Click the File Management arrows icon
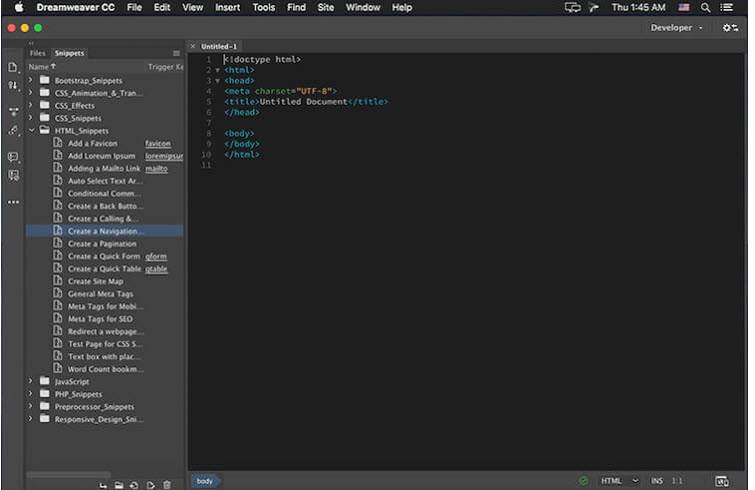Screen dimensions: 755x490 (x=13, y=86)
